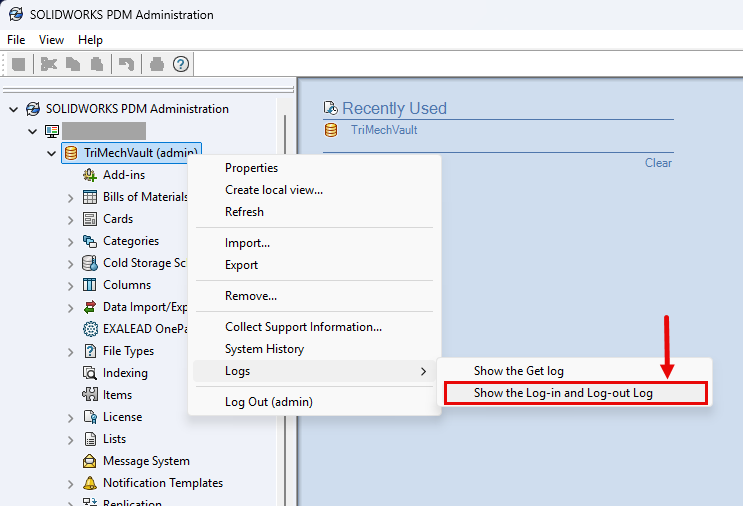Image resolution: width=743 pixels, height=506 pixels.
Task: Click the Undo toolbar icon
Action: (126, 64)
